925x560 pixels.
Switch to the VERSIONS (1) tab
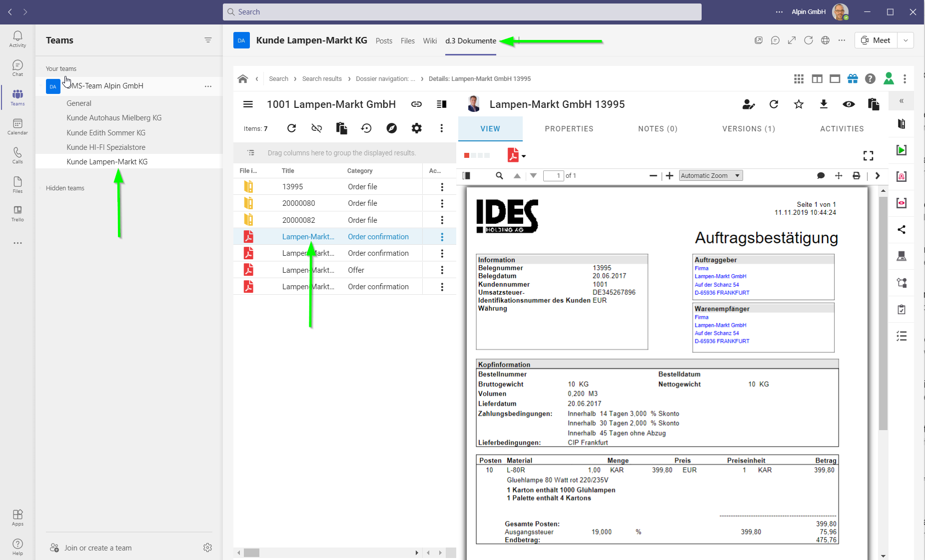point(749,129)
